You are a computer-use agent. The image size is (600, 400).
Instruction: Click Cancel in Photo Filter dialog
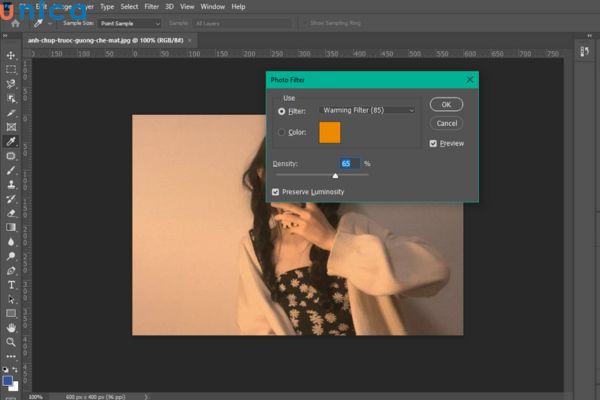[446, 123]
